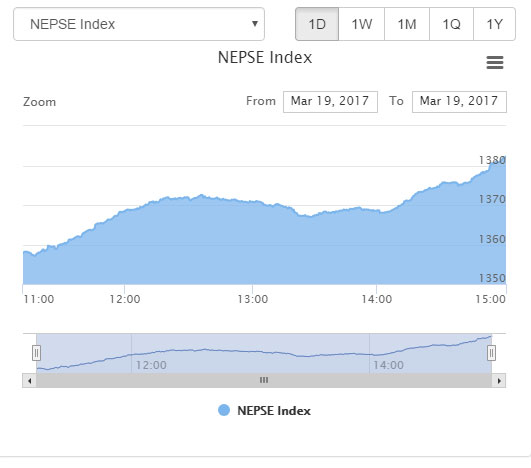
Task: Open the NEPSE Index dropdown selector
Action: click(x=139, y=24)
